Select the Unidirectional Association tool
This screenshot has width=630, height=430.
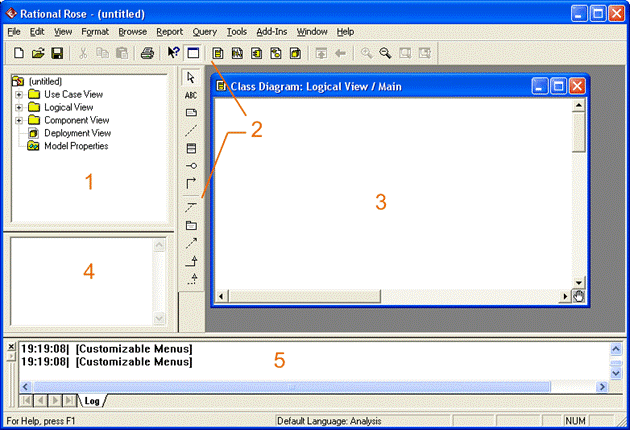191,183
